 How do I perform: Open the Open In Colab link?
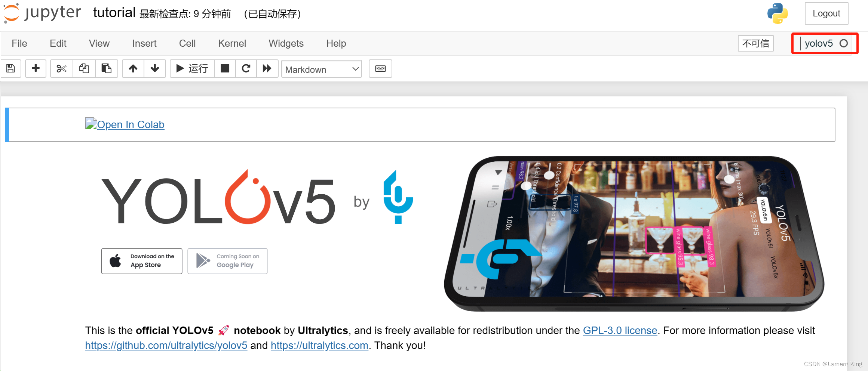[131, 124]
